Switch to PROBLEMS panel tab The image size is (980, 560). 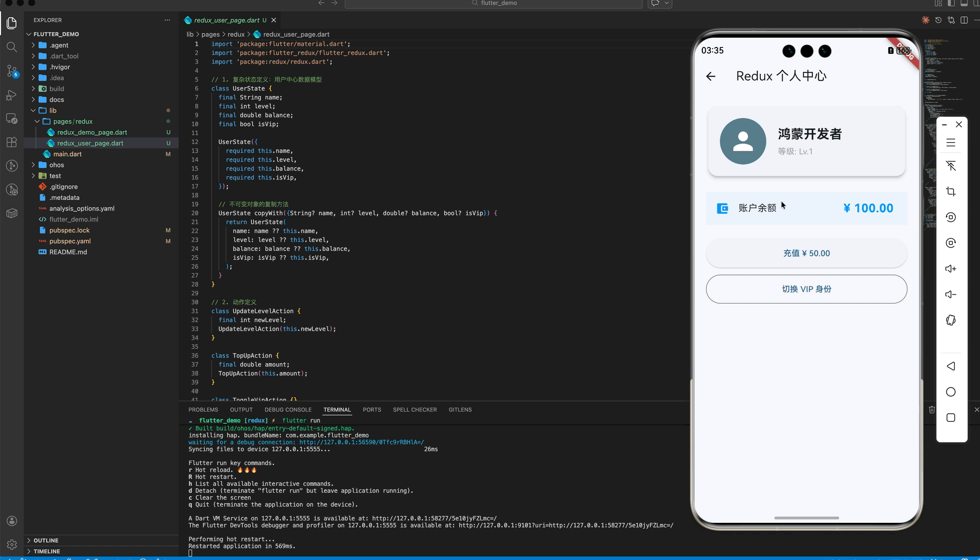click(203, 410)
